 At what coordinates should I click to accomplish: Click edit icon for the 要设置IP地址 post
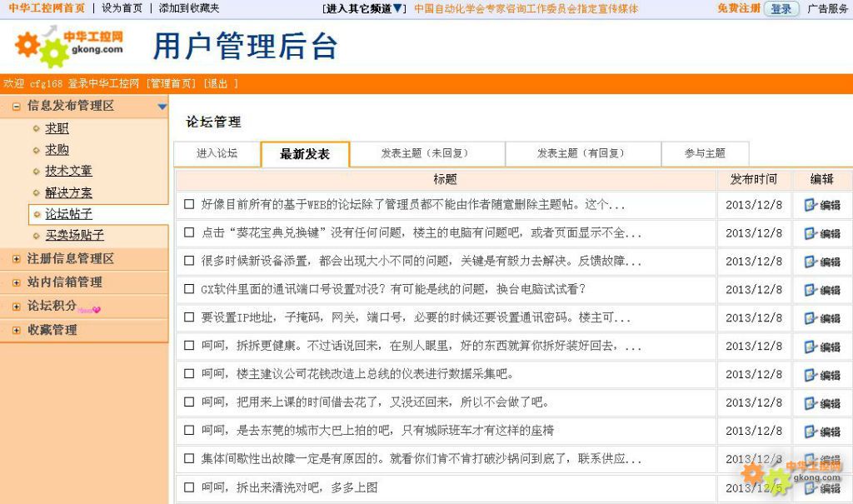coord(811,318)
